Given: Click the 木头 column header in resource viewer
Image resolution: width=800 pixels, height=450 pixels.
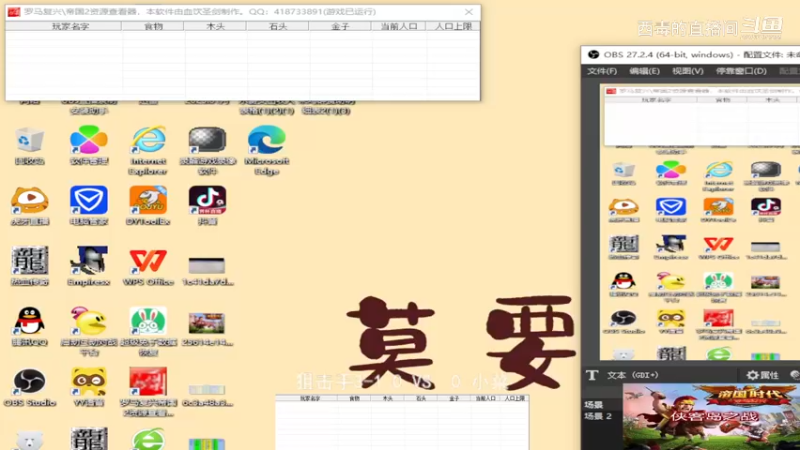Looking at the screenshot, I should 215,26.
